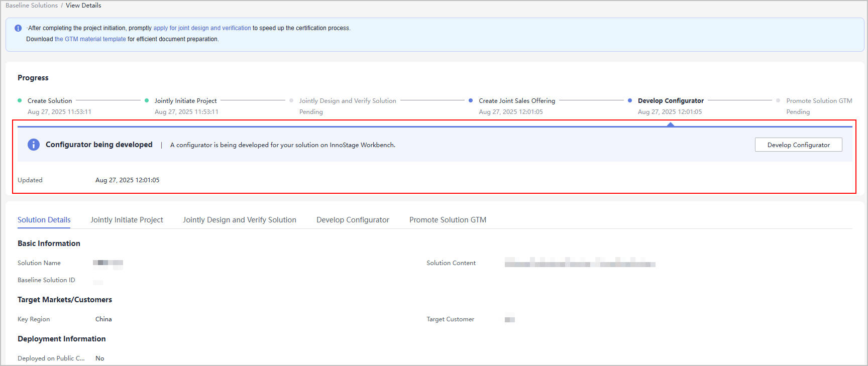
Task: Switch to the Solution Details tab
Action: pyautogui.click(x=44, y=220)
